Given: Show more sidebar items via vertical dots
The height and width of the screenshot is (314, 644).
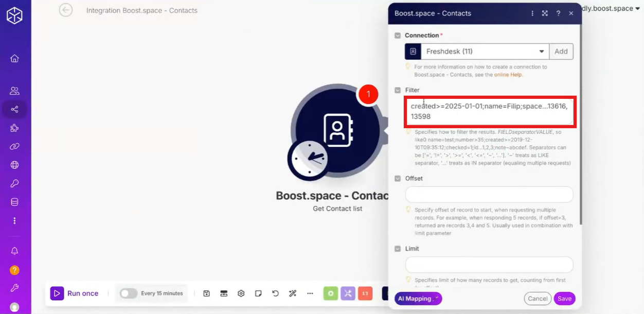Looking at the screenshot, I should (x=14, y=221).
